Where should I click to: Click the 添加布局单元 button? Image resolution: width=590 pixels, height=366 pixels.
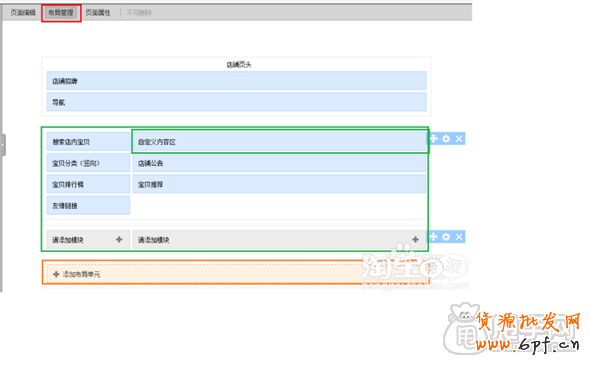tap(236, 273)
